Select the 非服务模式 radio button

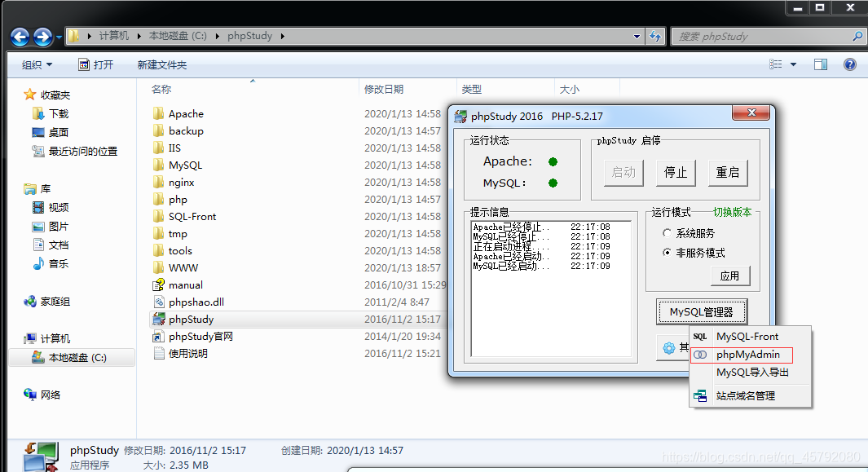tap(667, 253)
